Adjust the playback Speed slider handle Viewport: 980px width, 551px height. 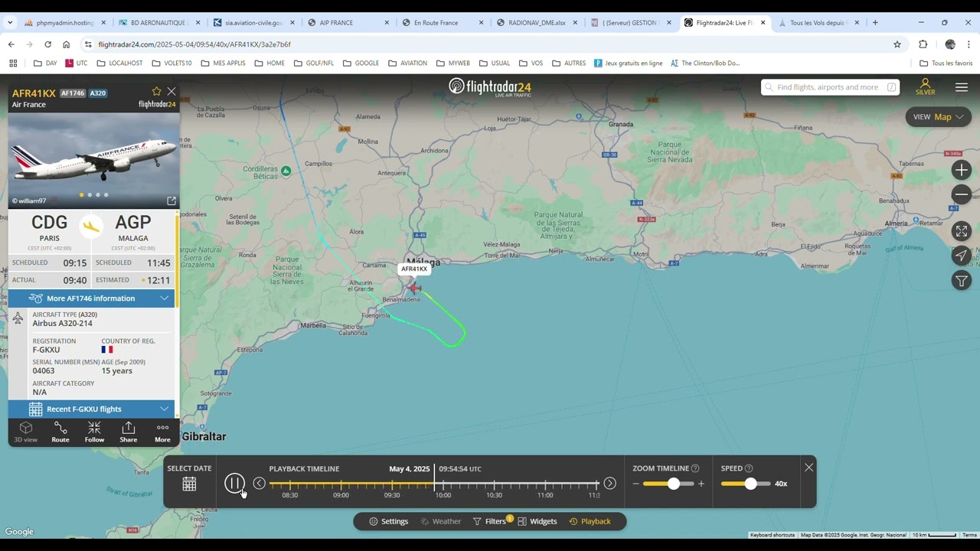[x=750, y=484]
